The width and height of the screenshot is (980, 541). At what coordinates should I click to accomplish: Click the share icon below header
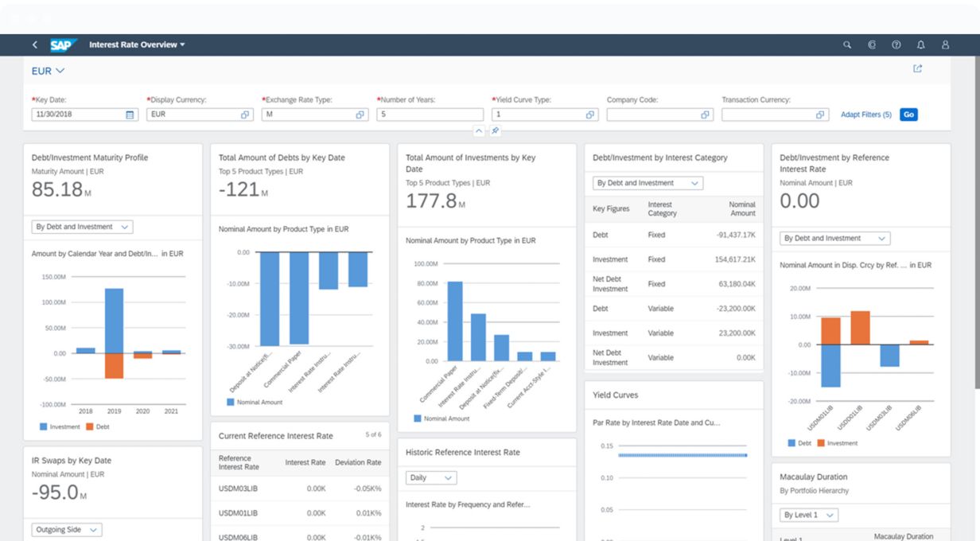917,69
